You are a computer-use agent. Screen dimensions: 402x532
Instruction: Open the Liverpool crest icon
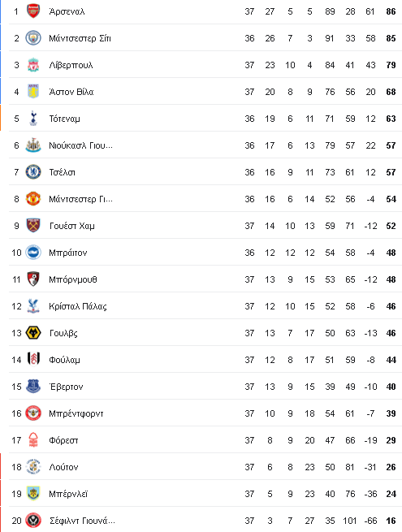33,65
